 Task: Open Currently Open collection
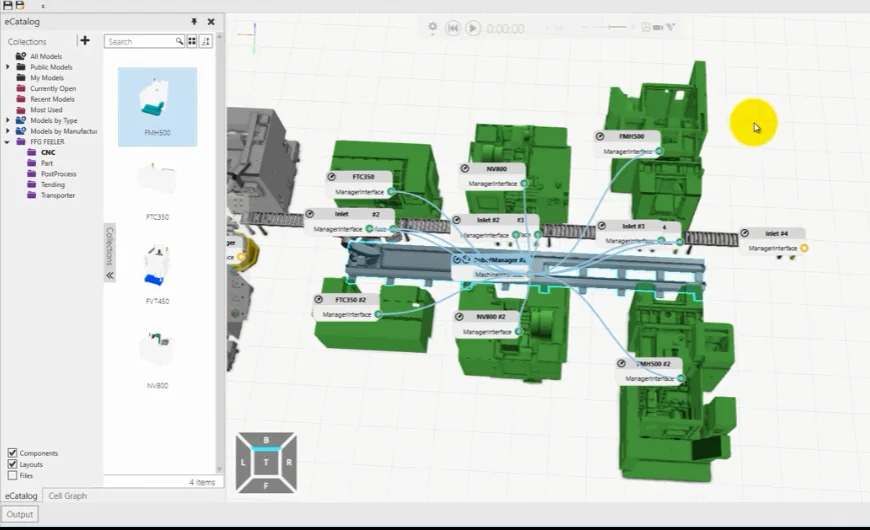tap(53, 88)
